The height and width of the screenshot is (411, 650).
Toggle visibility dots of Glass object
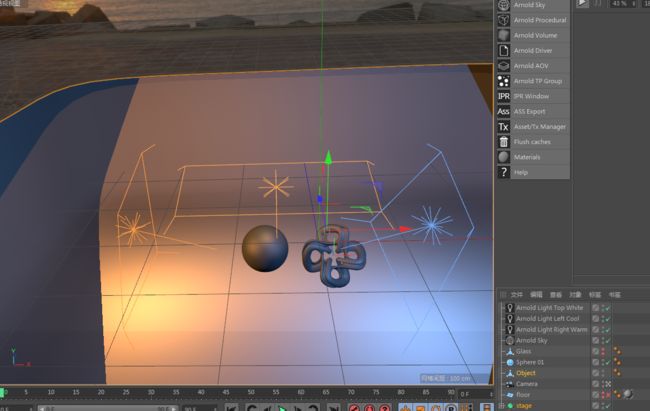coord(603,351)
